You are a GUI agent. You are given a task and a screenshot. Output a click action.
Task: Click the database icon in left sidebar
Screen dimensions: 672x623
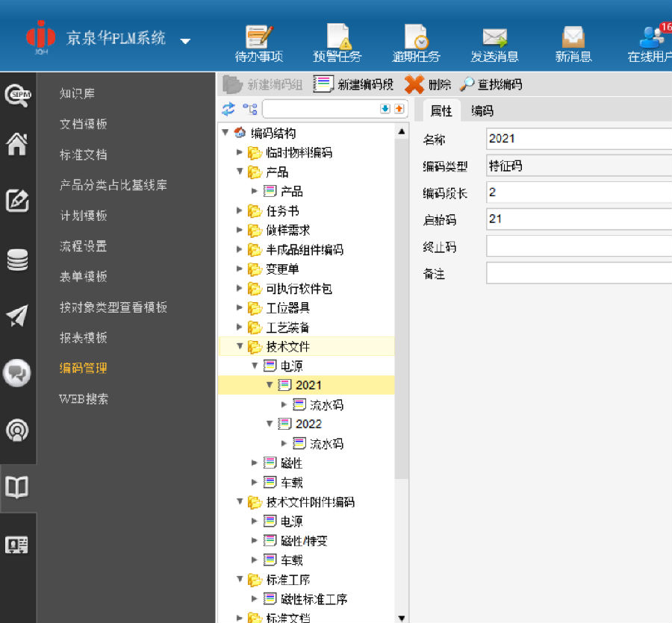17,260
